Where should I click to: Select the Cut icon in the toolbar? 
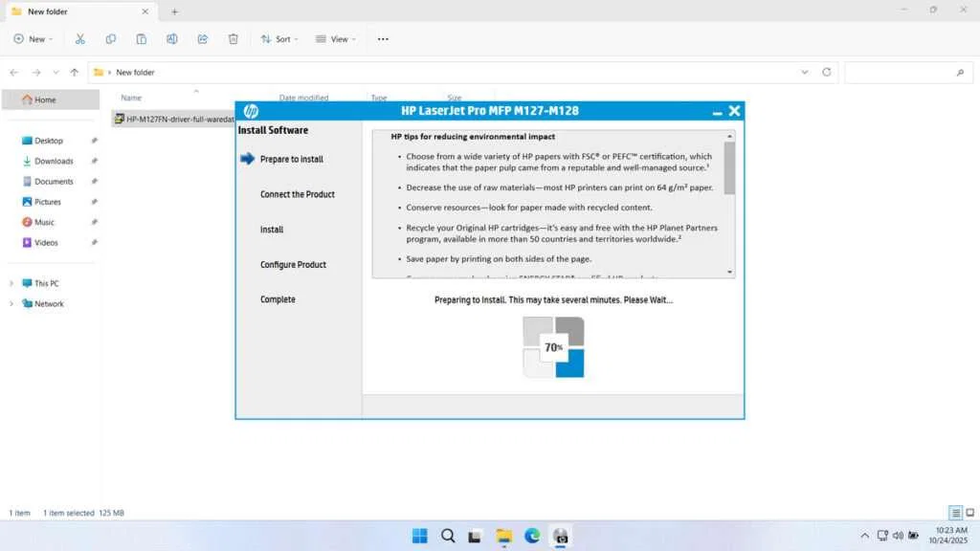pyautogui.click(x=80, y=38)
